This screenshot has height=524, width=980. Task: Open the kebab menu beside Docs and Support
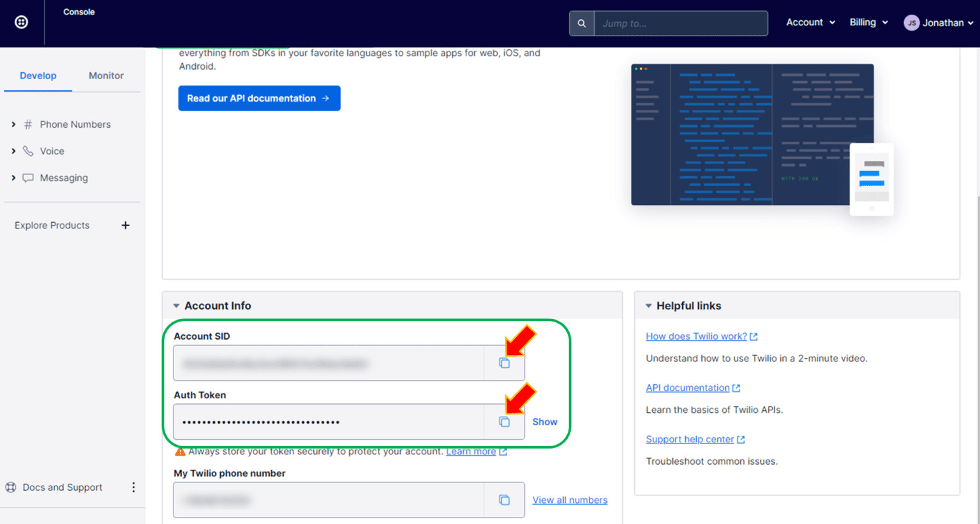134,487
